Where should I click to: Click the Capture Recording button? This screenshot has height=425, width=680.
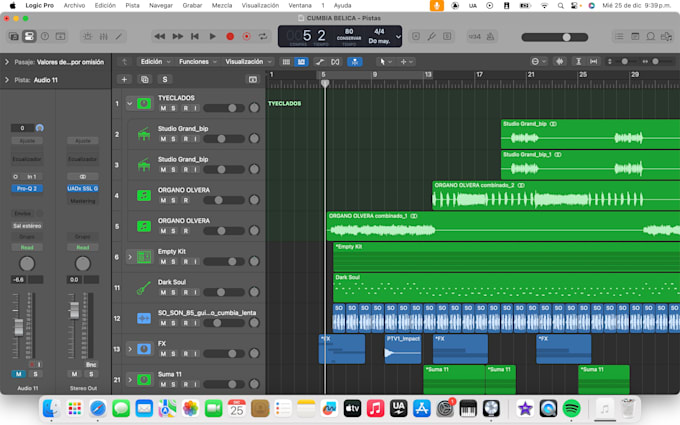click(x=246, y=36)
